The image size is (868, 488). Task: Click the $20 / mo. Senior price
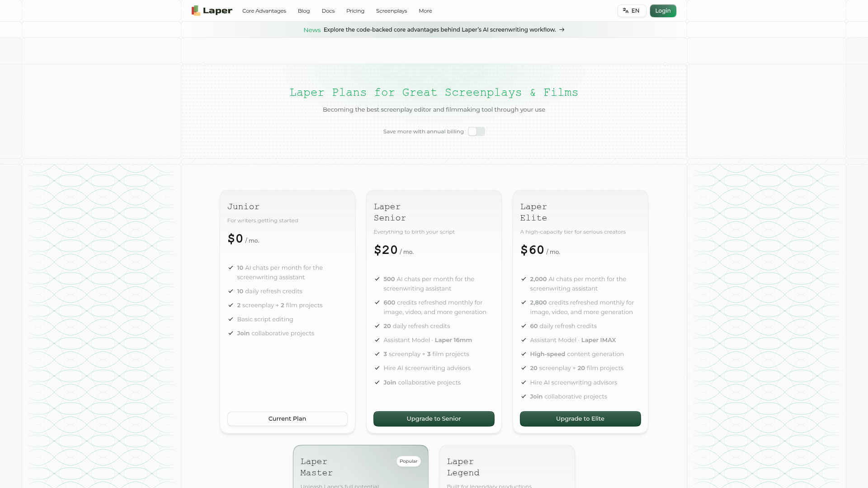[394, 250]
